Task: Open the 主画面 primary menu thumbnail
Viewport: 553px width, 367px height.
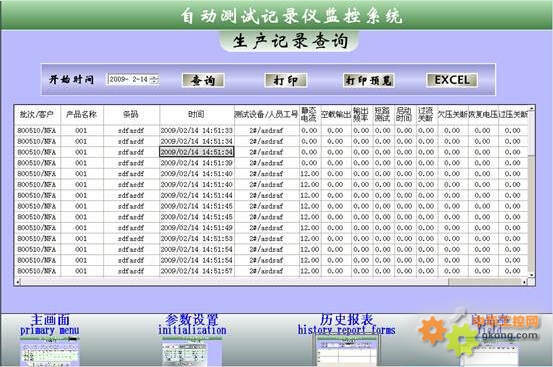Action: click(50, 351)
